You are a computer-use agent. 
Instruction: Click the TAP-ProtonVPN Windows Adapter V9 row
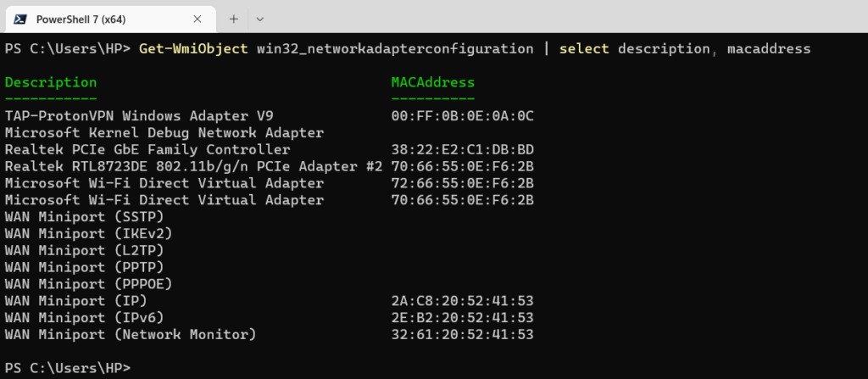point(269,116)
